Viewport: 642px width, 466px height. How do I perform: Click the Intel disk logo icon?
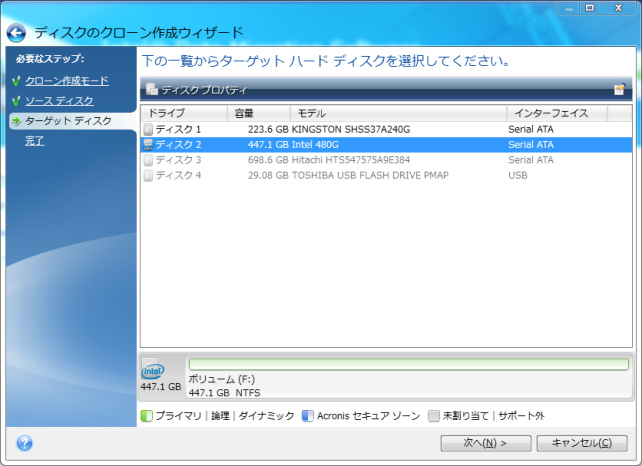[x=152, y=370]
